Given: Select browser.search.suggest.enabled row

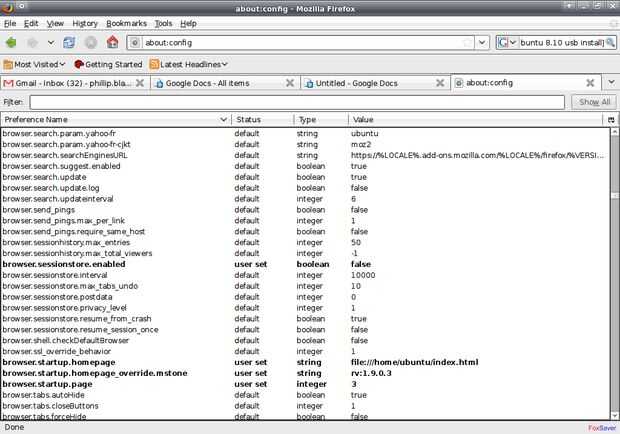Looking at the screenshot, I should (x=305, y=166).
